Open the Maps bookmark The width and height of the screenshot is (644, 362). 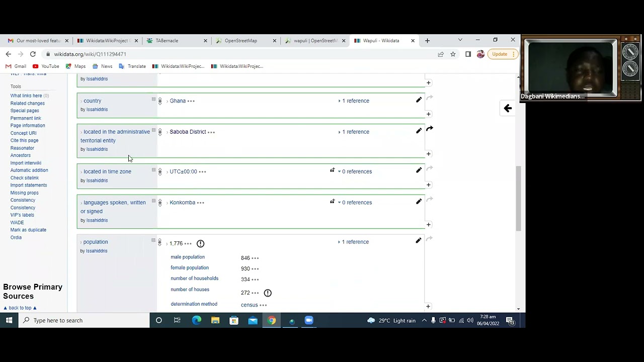[75, 66]
